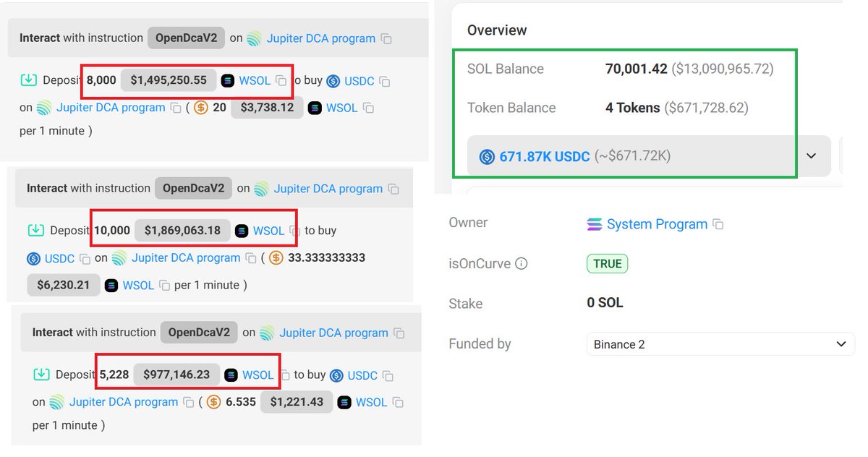Click the TRUE badge for isOnCurve
Viewport: 868px width, 457px height.
608,264
